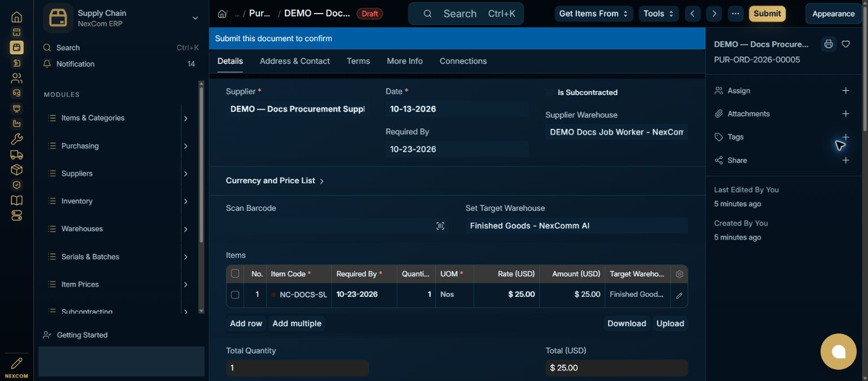Image resolution: width=868 pixels, height=381 pixels.
Task: Open the toggle-switches settings rail icon
Action: coord(16,215)
